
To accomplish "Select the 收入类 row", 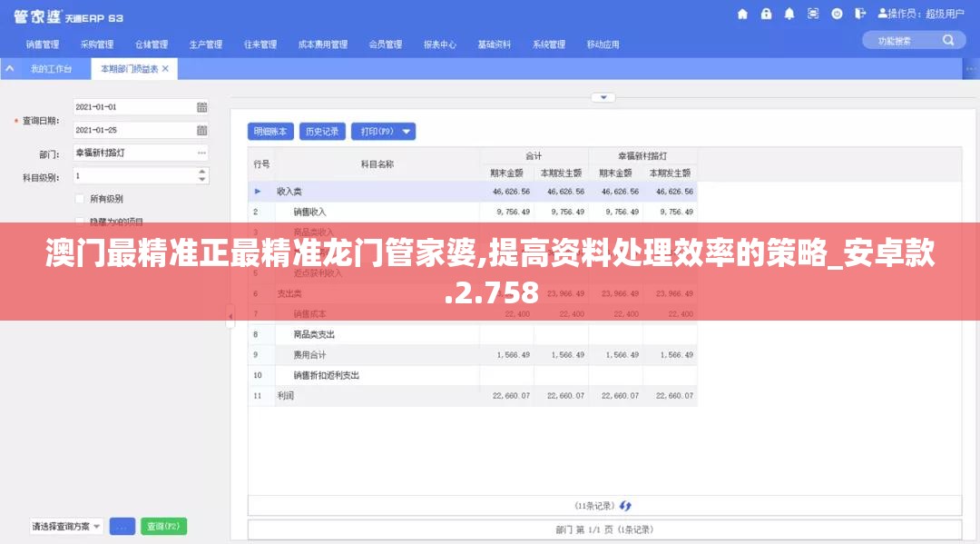I will pyautogui.click(x=473, y=192).
